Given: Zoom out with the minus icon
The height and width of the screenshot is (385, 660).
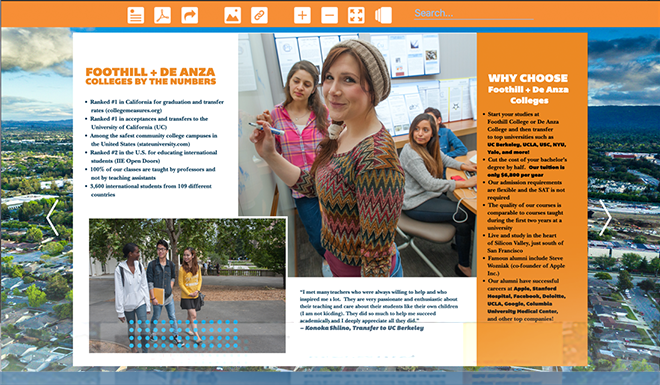Looking at the screenshot, I should (x=330, y=15).
